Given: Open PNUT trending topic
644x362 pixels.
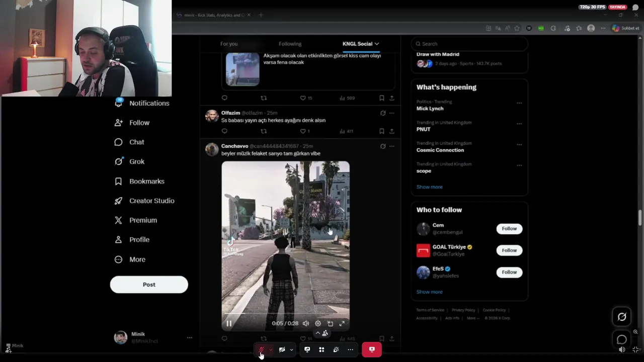Looking at the screenshot, I should pyautogui.click(x=423, y=129).
